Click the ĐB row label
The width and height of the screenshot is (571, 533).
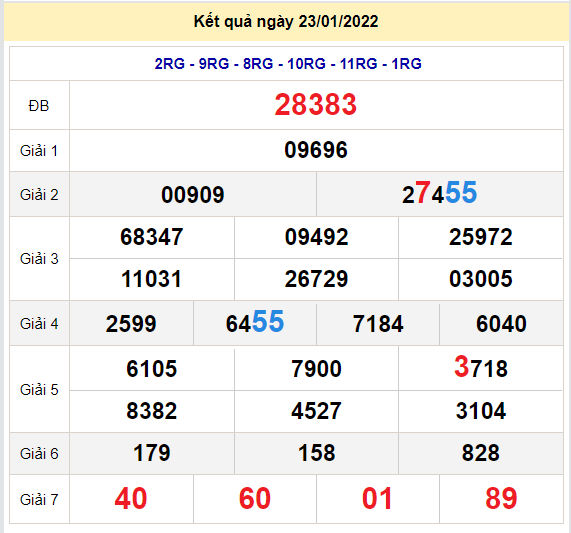(39, 106)
